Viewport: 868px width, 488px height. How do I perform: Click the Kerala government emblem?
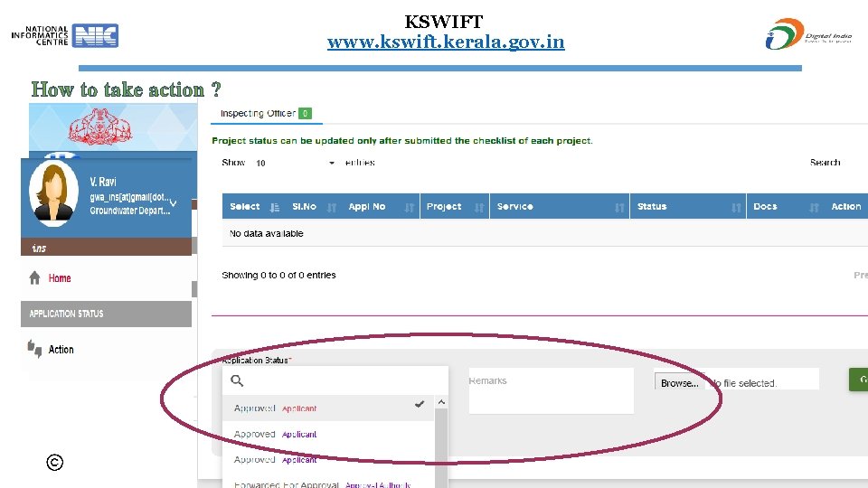(99, 127)
